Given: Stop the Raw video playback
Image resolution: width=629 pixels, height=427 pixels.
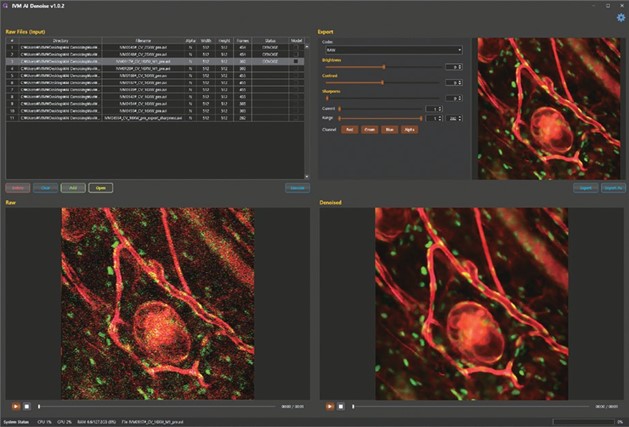Looking at the screenshot, I should 27,406.
